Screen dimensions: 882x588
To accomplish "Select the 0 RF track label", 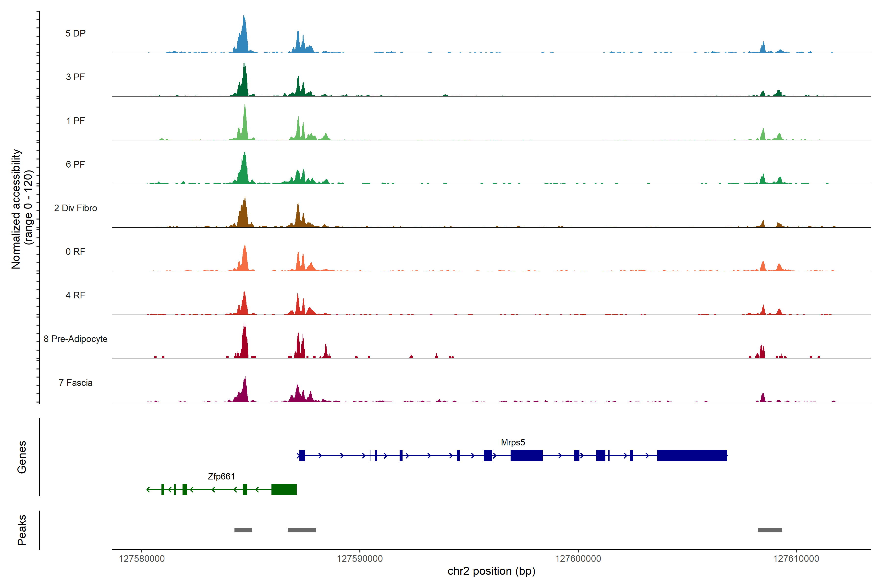I will 75,252.
